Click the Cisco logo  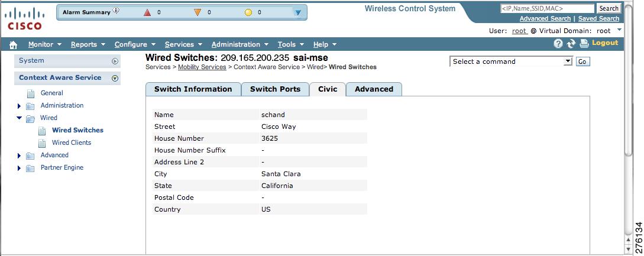[24, 19]
